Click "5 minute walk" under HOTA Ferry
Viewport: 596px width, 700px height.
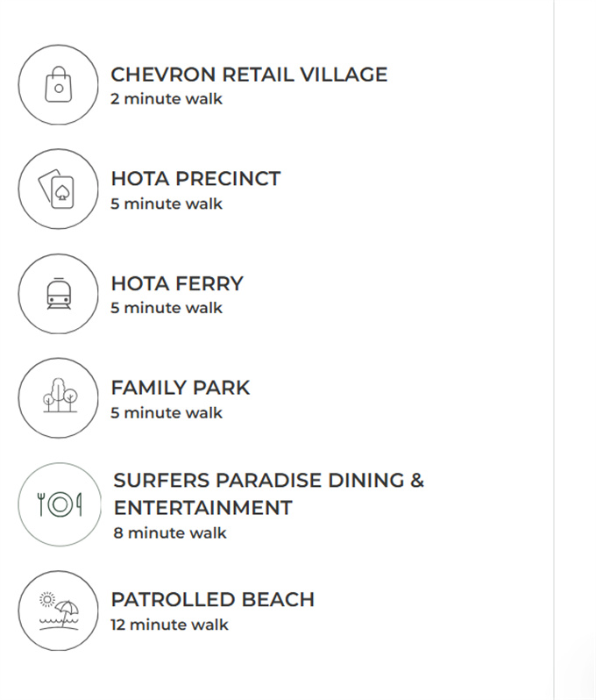[167, 308]
